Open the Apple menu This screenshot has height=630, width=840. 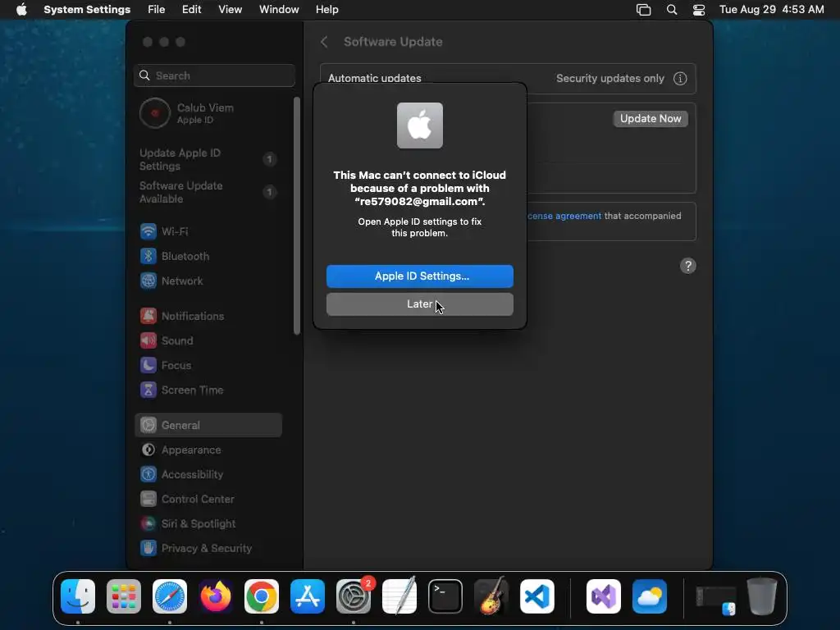21,10
